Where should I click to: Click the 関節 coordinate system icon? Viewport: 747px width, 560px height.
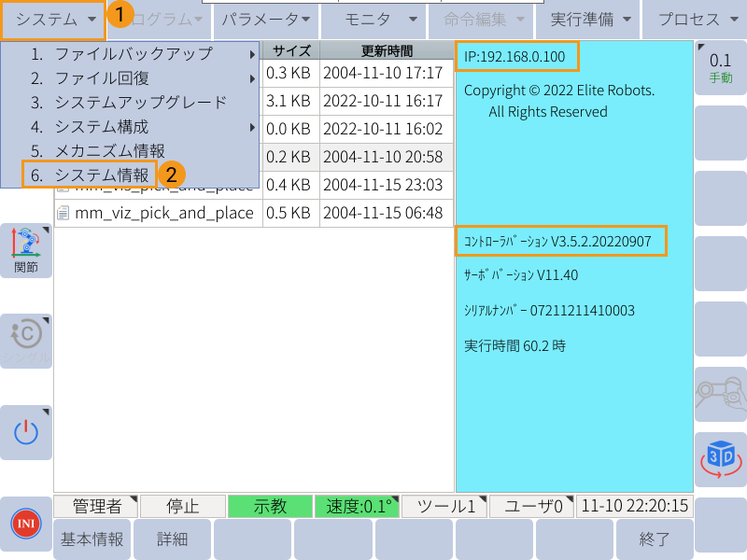click(26, 250)
